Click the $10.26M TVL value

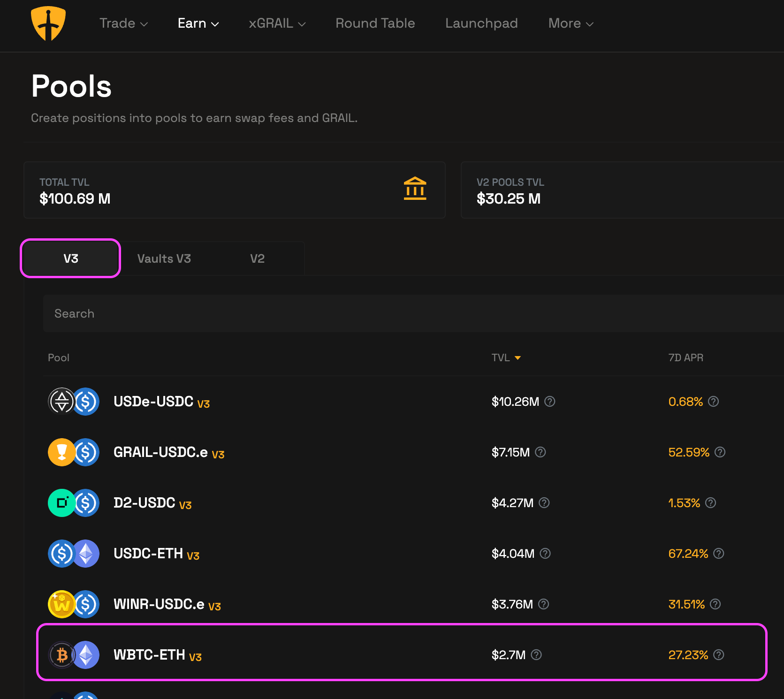pos(515,402)
